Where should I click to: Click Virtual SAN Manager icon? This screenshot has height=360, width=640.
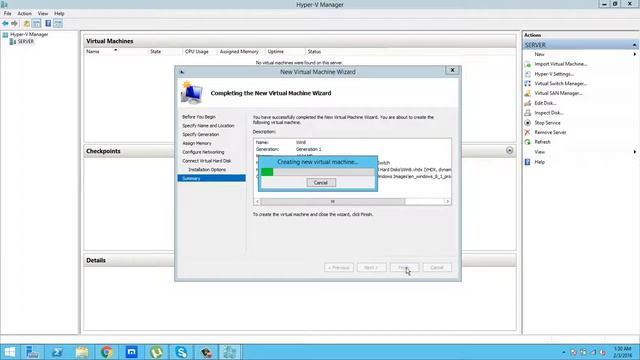(527, 93)
